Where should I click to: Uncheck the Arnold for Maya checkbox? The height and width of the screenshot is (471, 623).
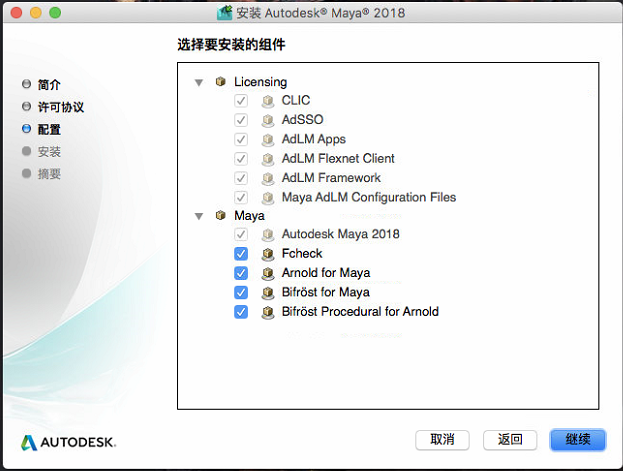(x=241, y=273)
